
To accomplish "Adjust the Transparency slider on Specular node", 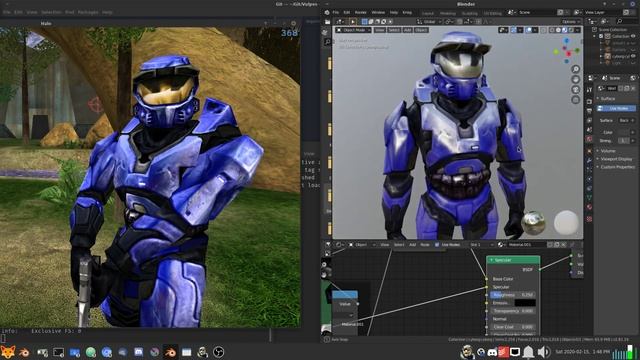I will 513,311.
